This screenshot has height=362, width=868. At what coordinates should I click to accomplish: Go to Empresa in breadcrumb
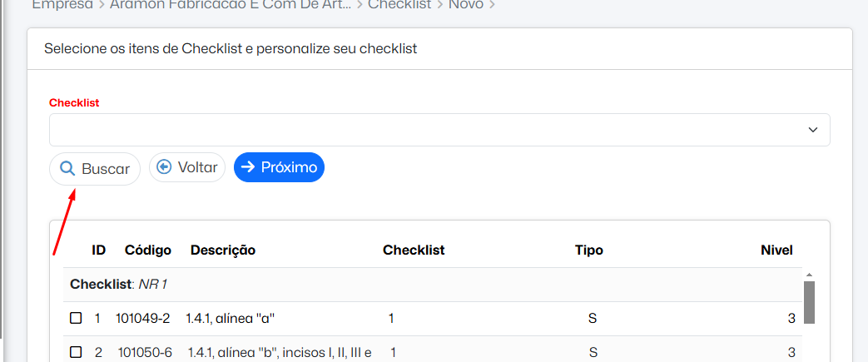62,4
